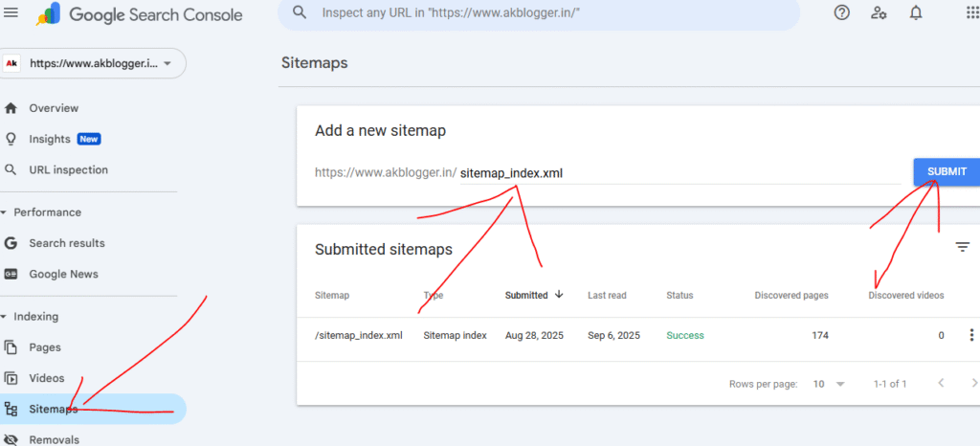Image resolution: width=980 pixels, height=446 pixels.
Task: Open the notifications bell
Action: (x=916, y=12)
